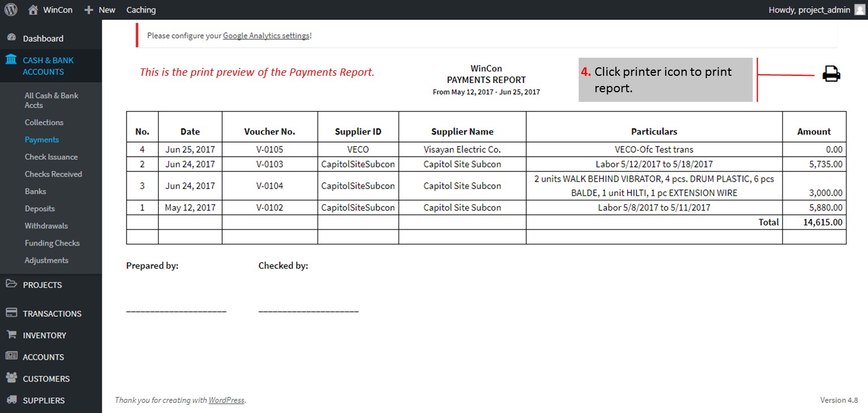Screen dimensions: 868x413
Task: Click the Cash & Bank Accounts bank icon
Action: tap(11, 60)
